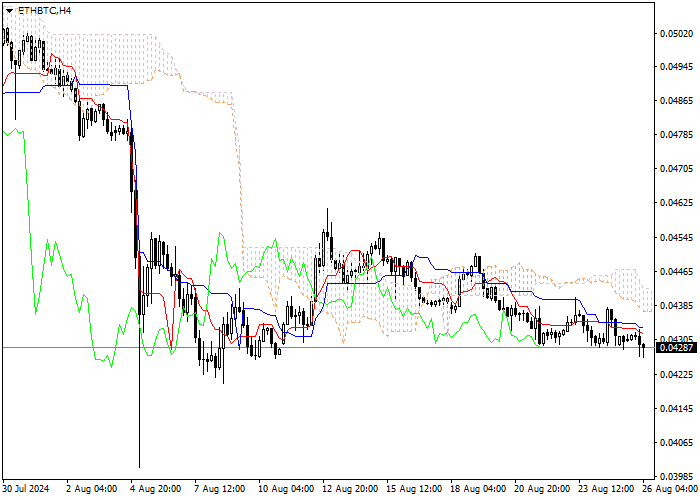Click the 23 Aug 12:00 time label
Screen dimensions: 700x500
pyautogui.click(x=606, y=489)
